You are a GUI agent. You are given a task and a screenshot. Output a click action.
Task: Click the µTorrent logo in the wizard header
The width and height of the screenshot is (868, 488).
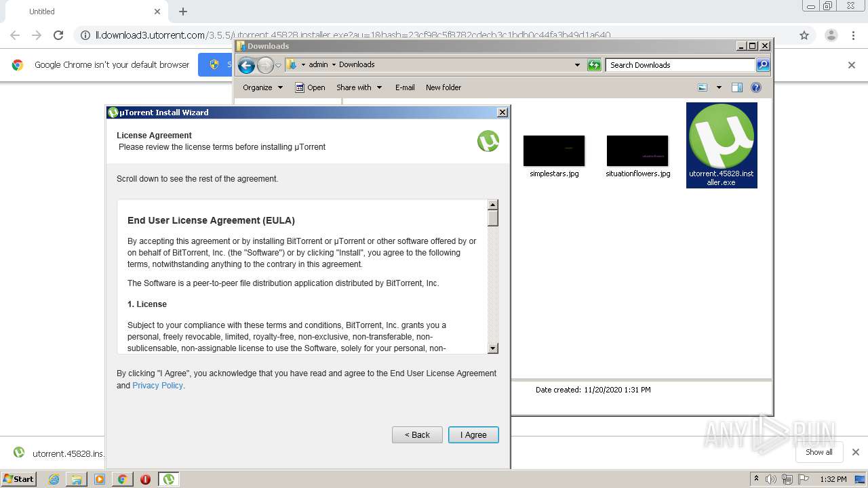488,141
